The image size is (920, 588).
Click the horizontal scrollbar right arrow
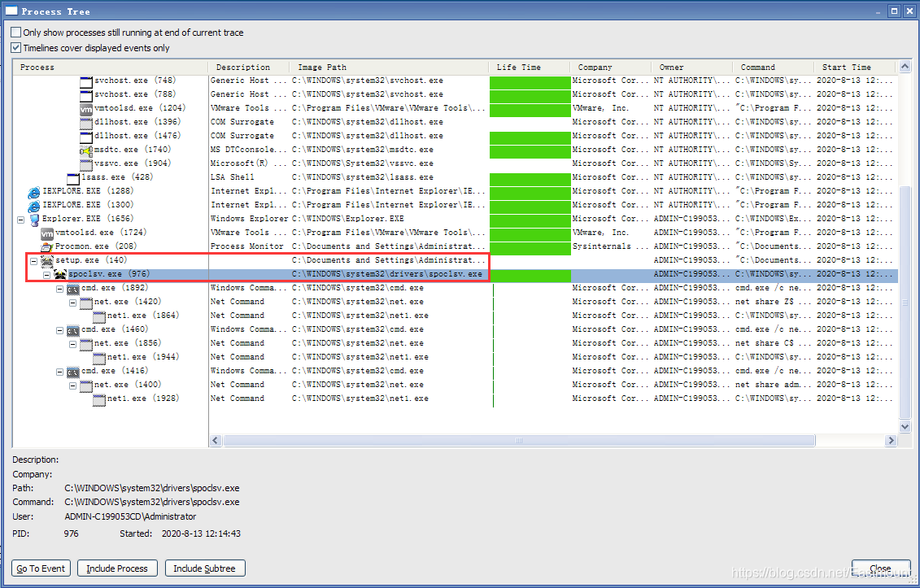pos(892,440)
